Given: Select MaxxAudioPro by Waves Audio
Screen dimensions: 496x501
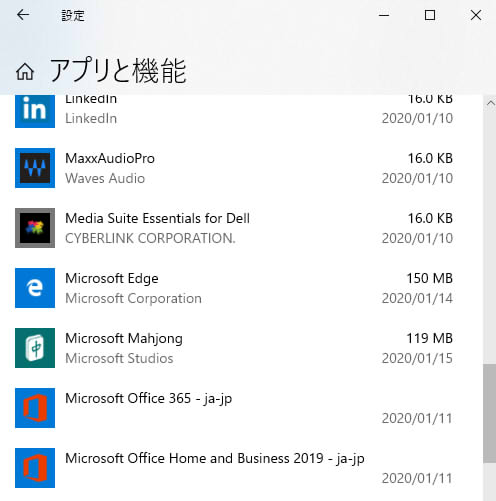Looking at the screenshot, I should tap(241, 168).
